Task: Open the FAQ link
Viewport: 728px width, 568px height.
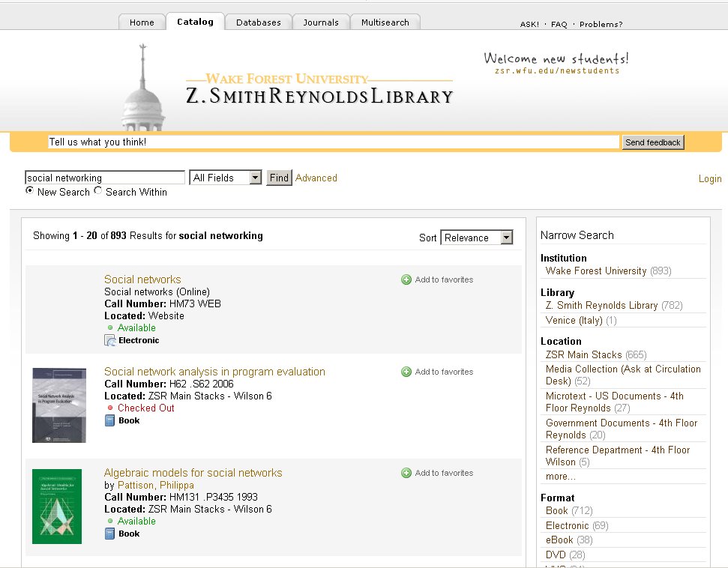Action: [x=559, y=24]
